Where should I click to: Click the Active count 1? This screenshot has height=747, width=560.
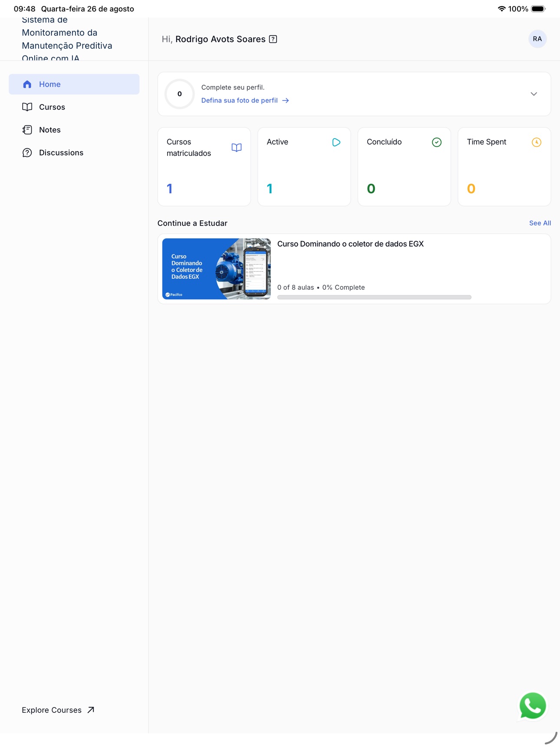click(270, 189)
